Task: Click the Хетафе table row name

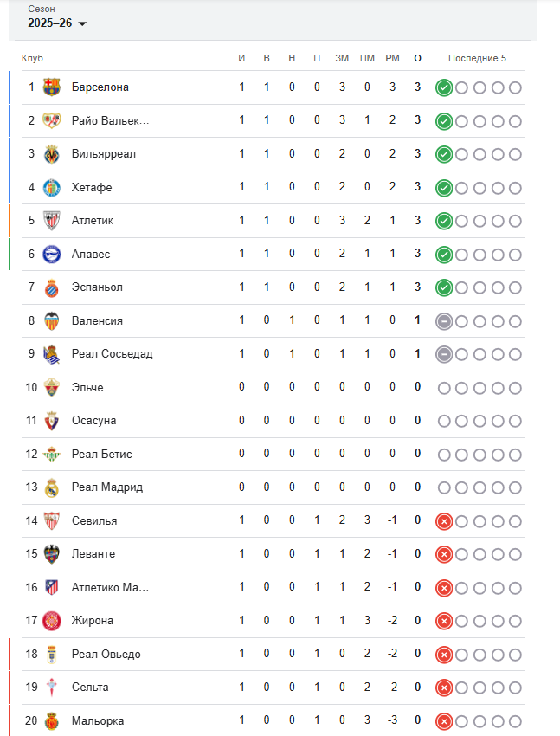Action: tap(92, 188)
